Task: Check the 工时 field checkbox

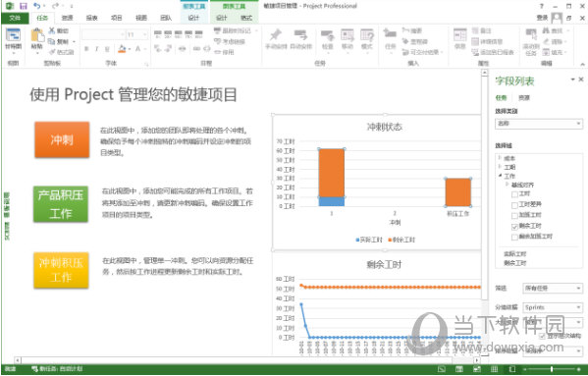Action: click(514, 194)
